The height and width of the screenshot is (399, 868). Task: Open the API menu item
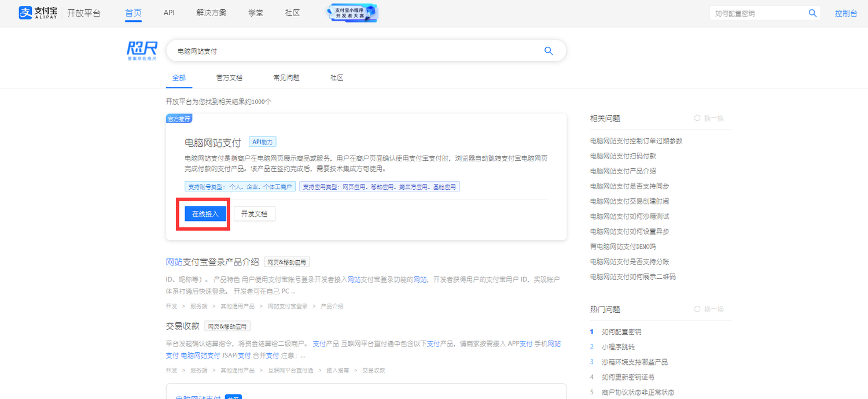tap(169, 13)
